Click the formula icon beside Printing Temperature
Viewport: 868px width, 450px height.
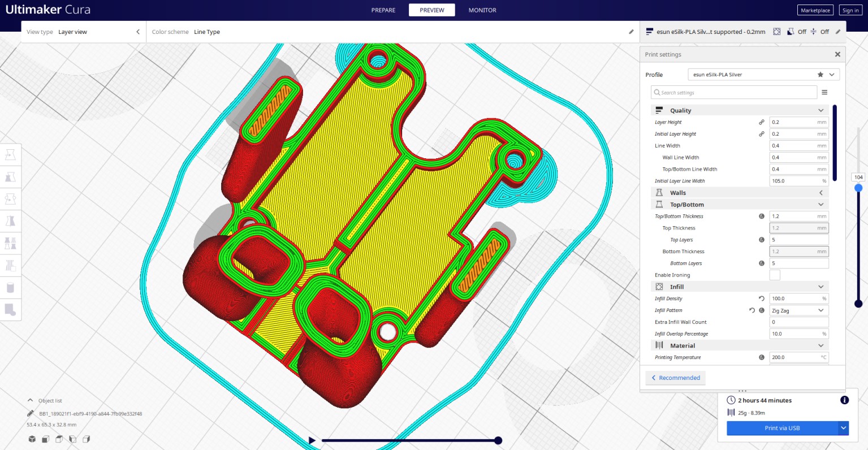(x=762, y=357)
